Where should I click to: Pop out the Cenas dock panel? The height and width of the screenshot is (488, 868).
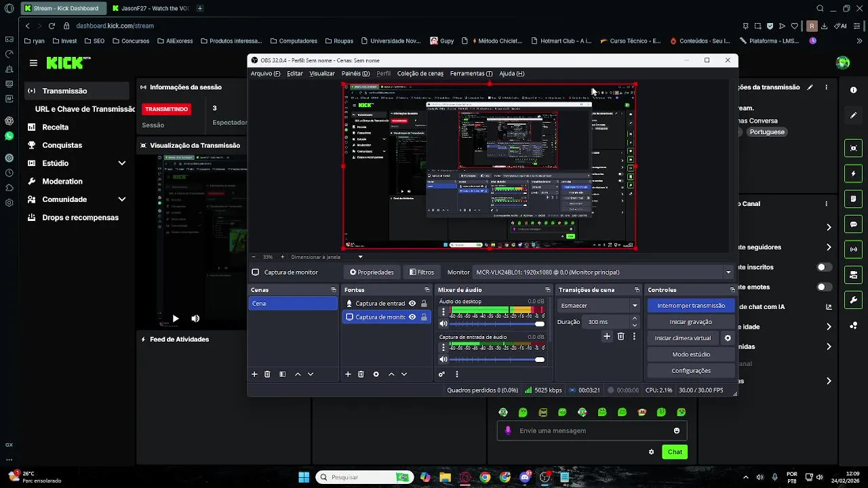333,290
